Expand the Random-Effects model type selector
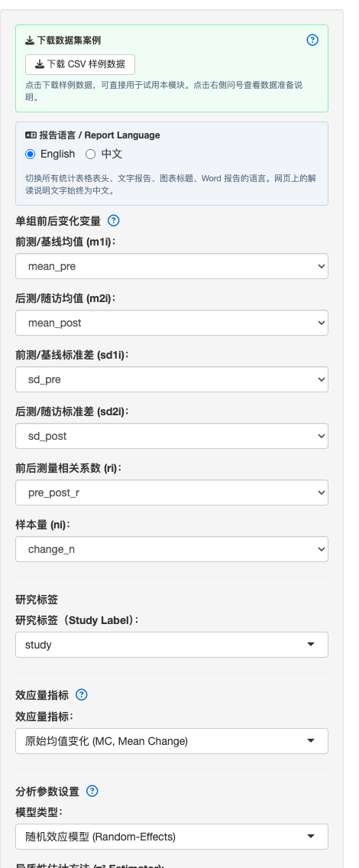This screenshot has height=868, width=359. coord(171,837)
